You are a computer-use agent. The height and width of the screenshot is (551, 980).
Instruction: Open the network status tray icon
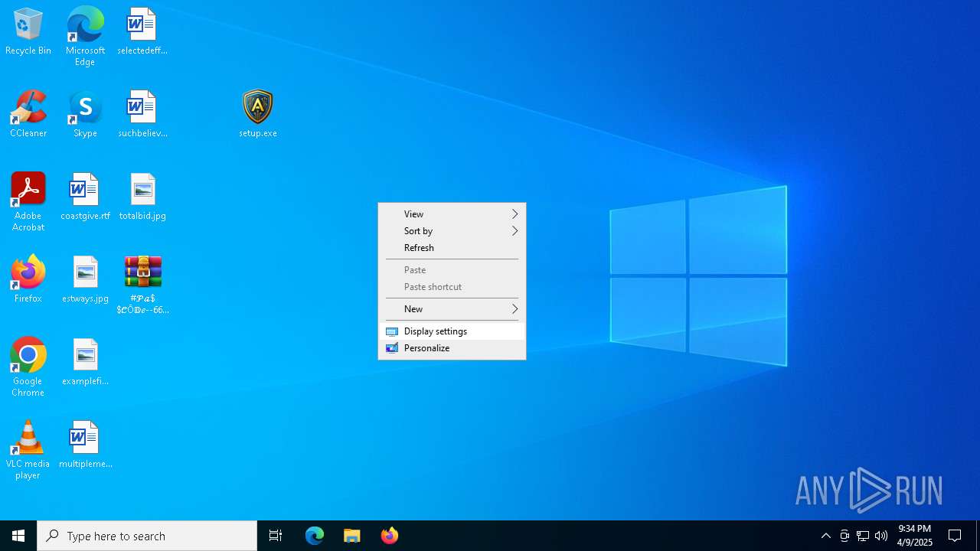click(x=863, y=536)
